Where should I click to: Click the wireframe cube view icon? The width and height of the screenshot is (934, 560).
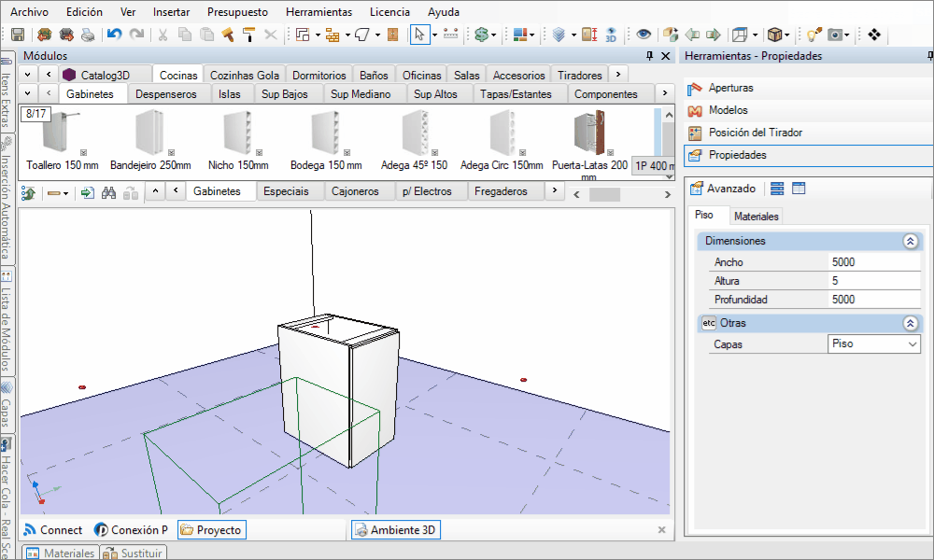[740, 35]
